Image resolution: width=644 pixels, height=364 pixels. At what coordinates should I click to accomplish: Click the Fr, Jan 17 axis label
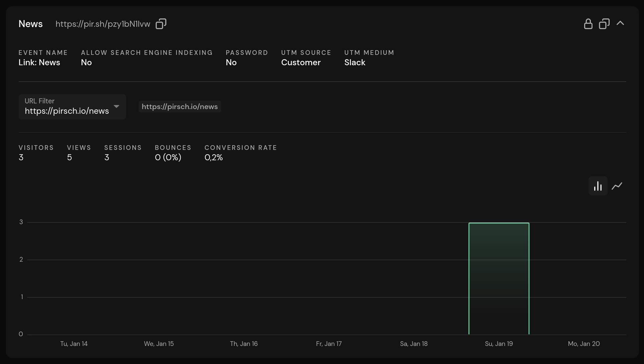click(329, 344)
